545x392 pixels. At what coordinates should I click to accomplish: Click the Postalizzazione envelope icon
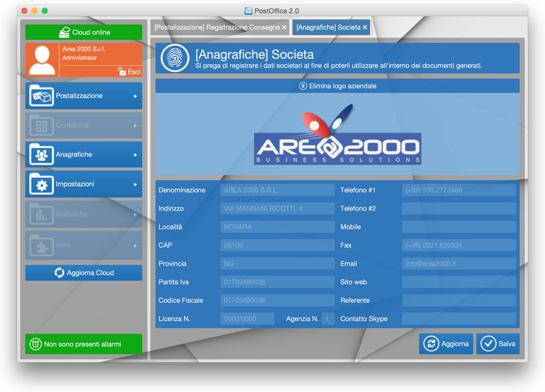click(x=42, y=96)
